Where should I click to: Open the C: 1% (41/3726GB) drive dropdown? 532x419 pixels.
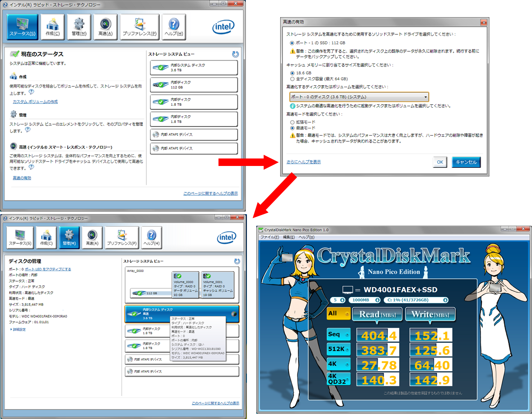pyautogui.click(x=416, y=300)
